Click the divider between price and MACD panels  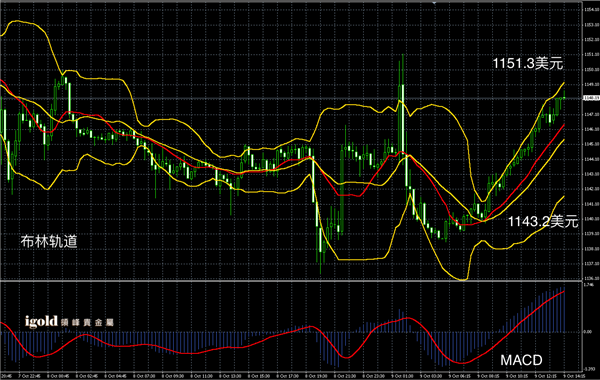click(x=291, y=281)
